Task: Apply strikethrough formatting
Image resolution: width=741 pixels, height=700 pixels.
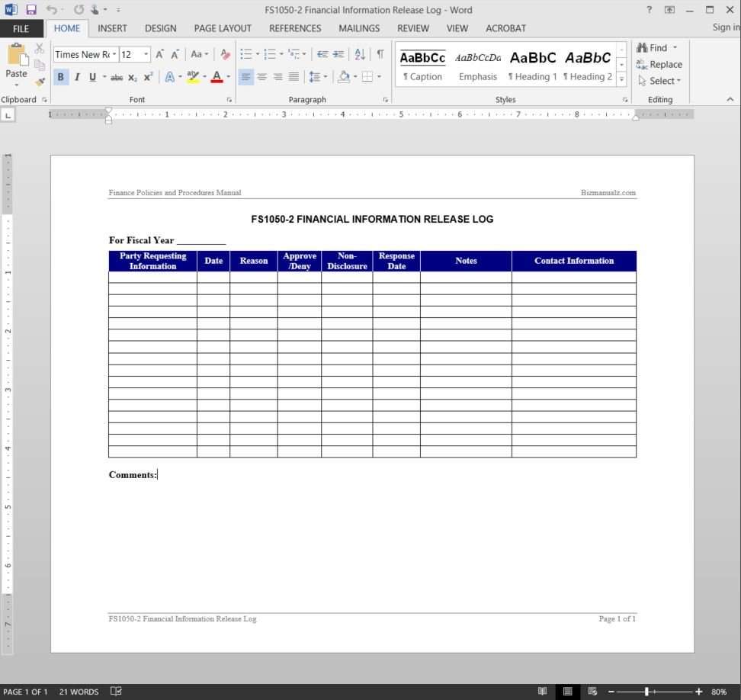Action: pos(117,77)
